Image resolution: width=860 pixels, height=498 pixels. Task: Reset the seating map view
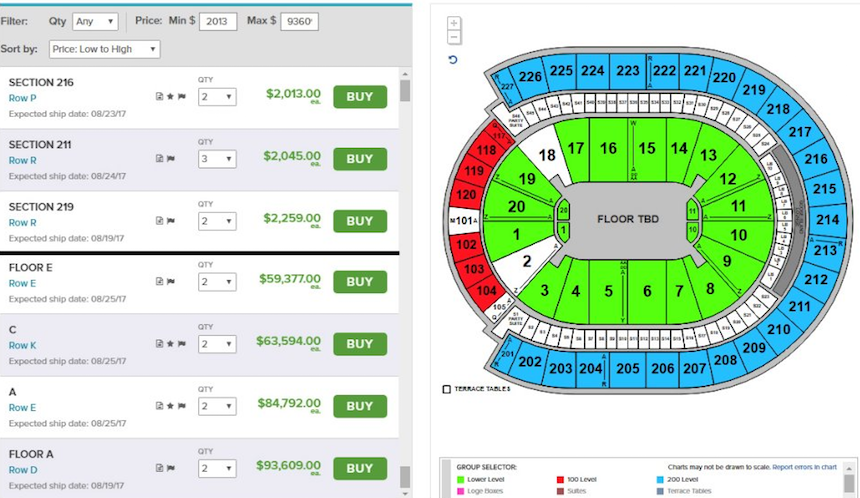(454, 60)
